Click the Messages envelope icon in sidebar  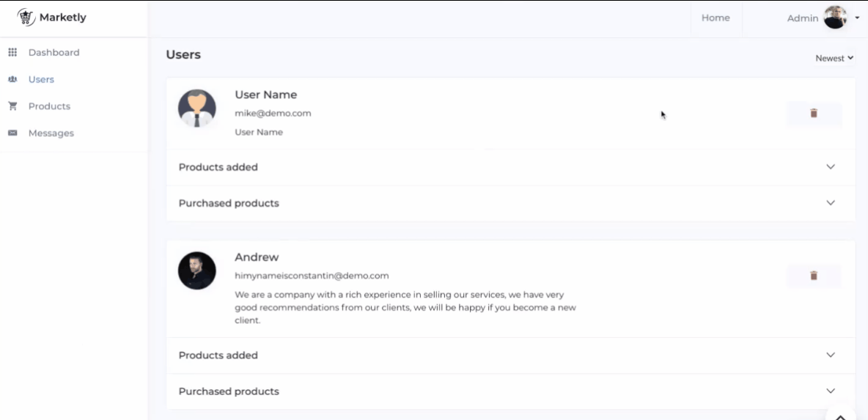pyautogui.click(x=12, y=133)
